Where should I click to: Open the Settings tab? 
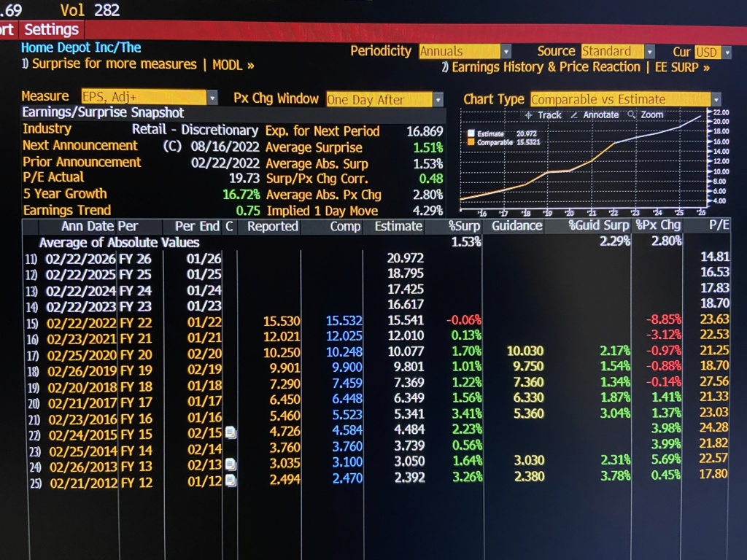[x=52, y=29]
